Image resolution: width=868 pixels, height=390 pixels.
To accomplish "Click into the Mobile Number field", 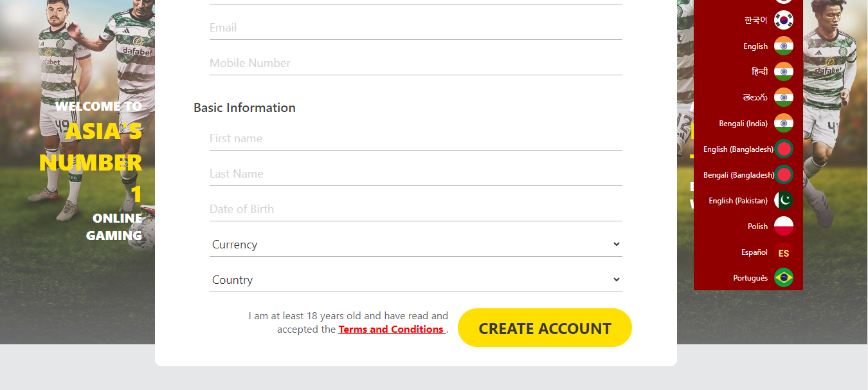I will click(x=415, y=63).
